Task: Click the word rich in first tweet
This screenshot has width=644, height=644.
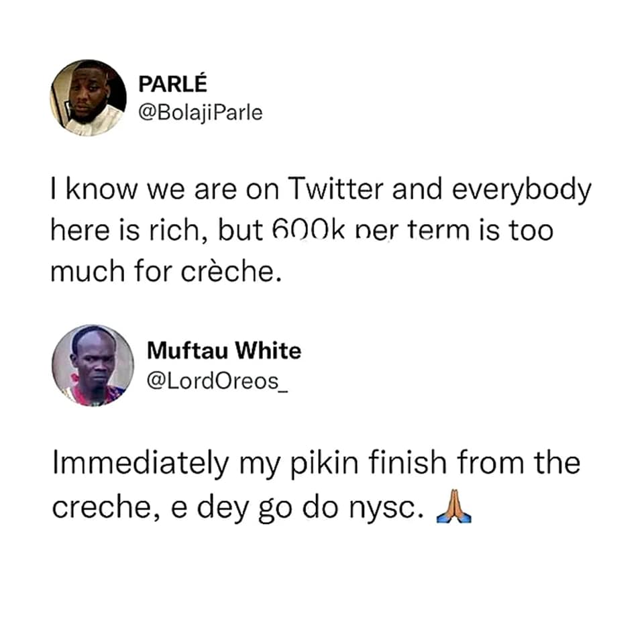Action: [x=173, y=229]
